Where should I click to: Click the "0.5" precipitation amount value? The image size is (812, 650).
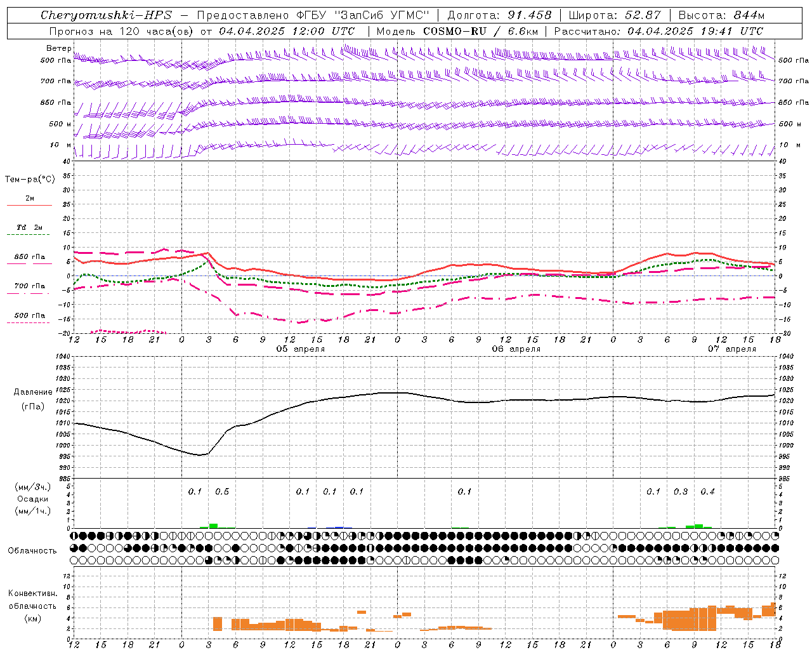coord(222,492)
